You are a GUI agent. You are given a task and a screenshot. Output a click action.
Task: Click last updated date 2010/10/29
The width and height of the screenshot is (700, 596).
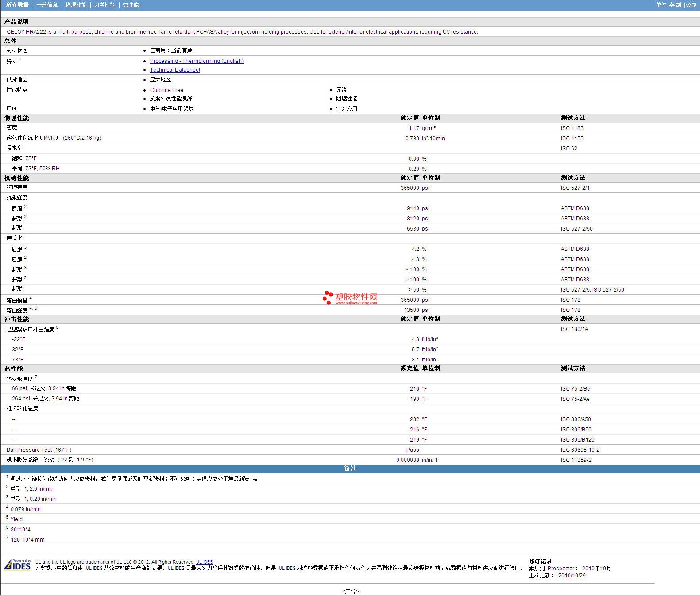572,576
